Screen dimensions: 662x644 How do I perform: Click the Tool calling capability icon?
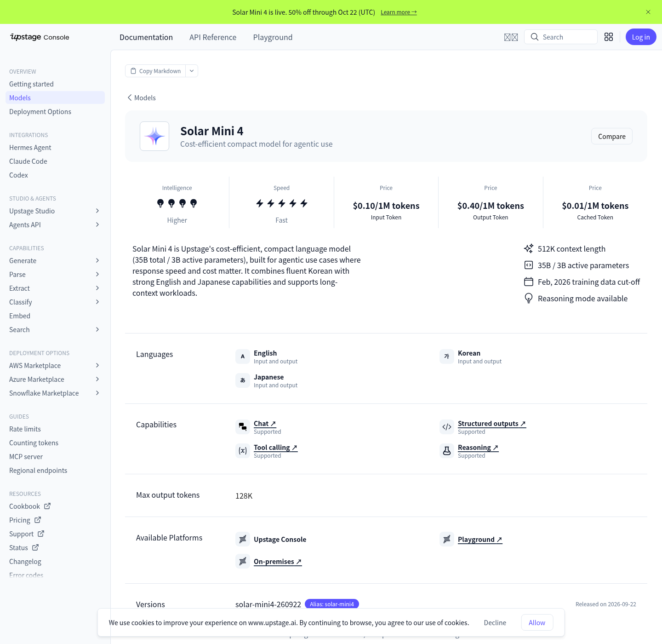(x=243, y=451)
